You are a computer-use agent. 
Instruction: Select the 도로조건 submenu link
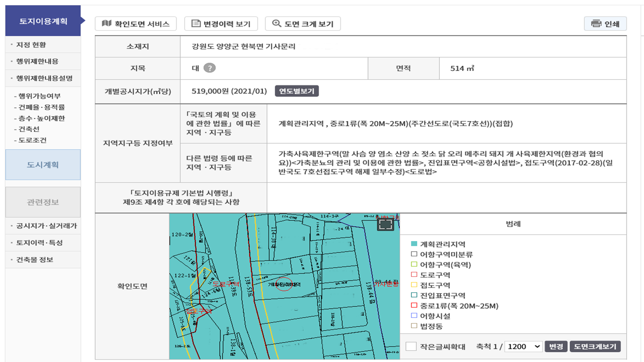32,140
